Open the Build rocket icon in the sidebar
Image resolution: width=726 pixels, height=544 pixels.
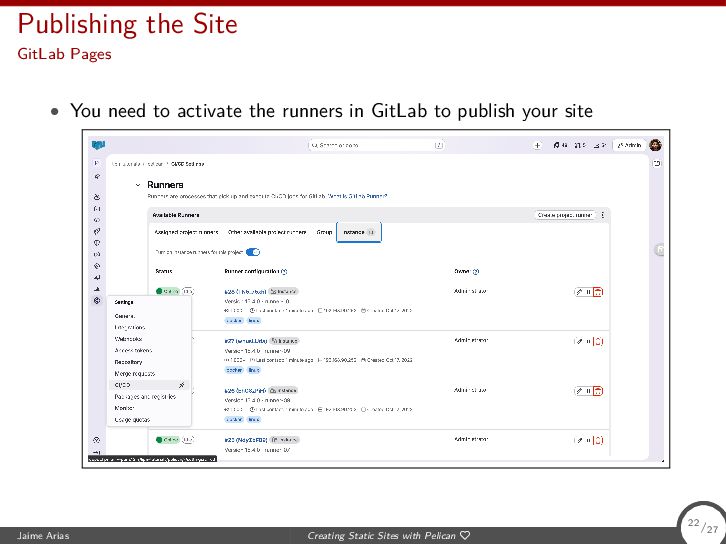click(x=97, y=231)
